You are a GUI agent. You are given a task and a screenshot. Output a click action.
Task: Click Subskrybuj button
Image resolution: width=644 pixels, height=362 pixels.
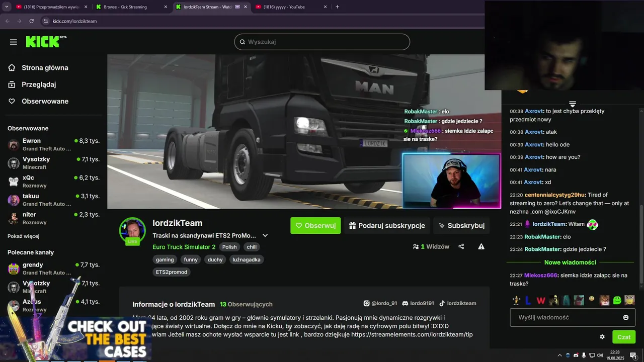pyautogui.click(x=461, y=226)
